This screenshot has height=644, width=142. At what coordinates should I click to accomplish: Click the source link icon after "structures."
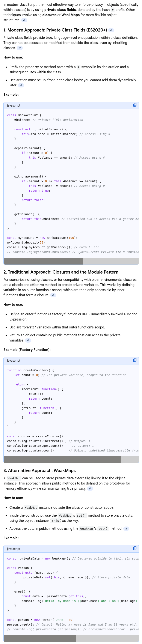coord(24,20)
